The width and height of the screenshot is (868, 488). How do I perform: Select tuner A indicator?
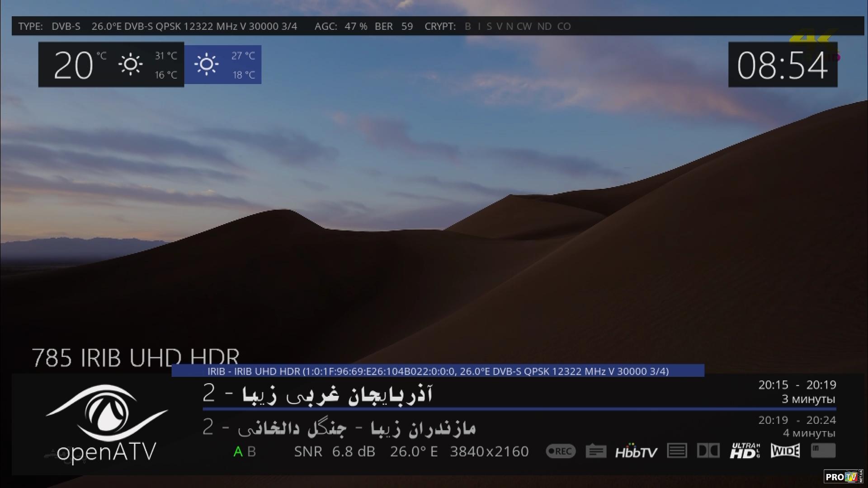point(238,451)
